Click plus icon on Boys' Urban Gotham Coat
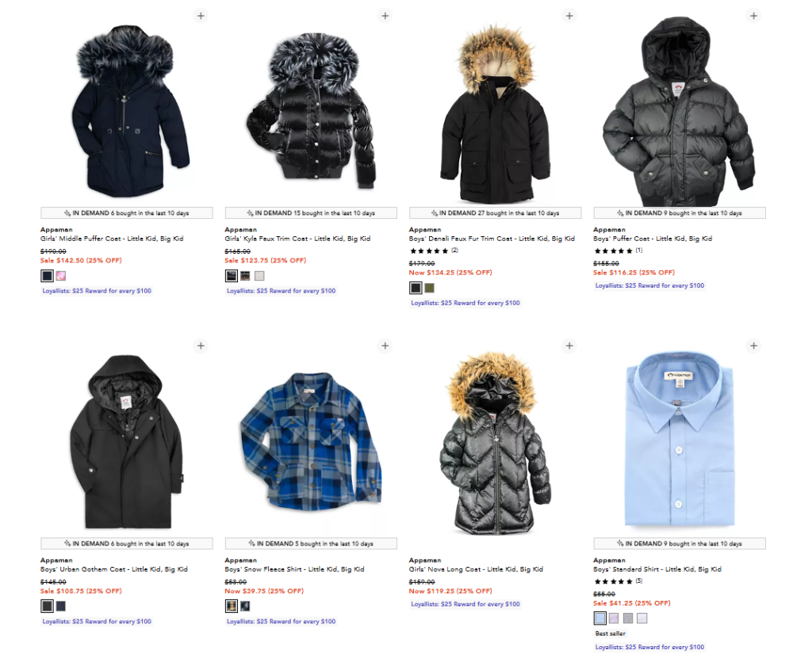 [x=201, y=346]
